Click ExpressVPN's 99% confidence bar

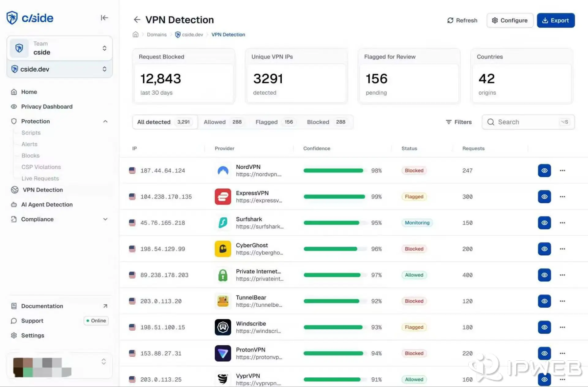click(x=334, y=197)
